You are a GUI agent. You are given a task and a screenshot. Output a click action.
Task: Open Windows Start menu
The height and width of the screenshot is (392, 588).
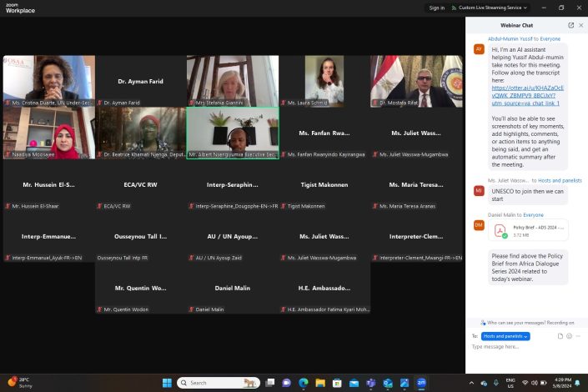[x=165, y=383]
